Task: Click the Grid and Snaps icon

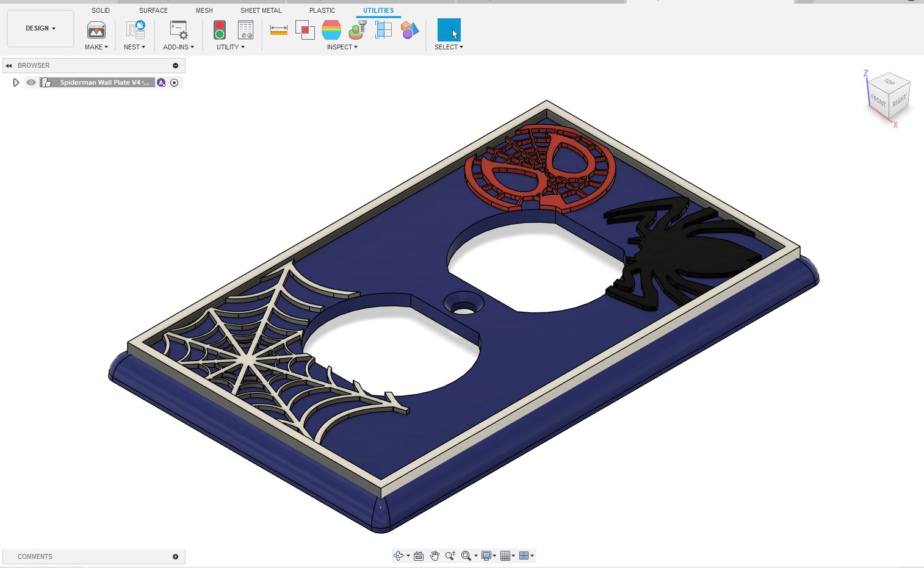Action: [505, 556]
